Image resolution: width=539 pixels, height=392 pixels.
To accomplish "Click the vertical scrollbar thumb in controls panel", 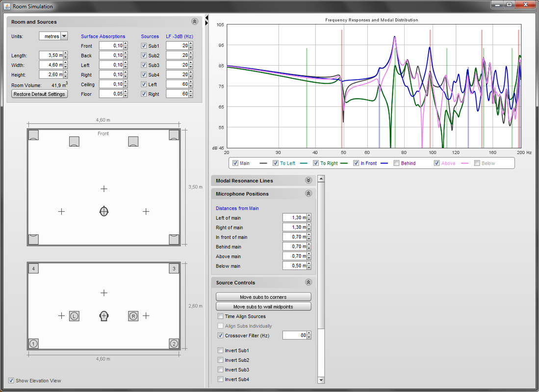I will (321, 256).
